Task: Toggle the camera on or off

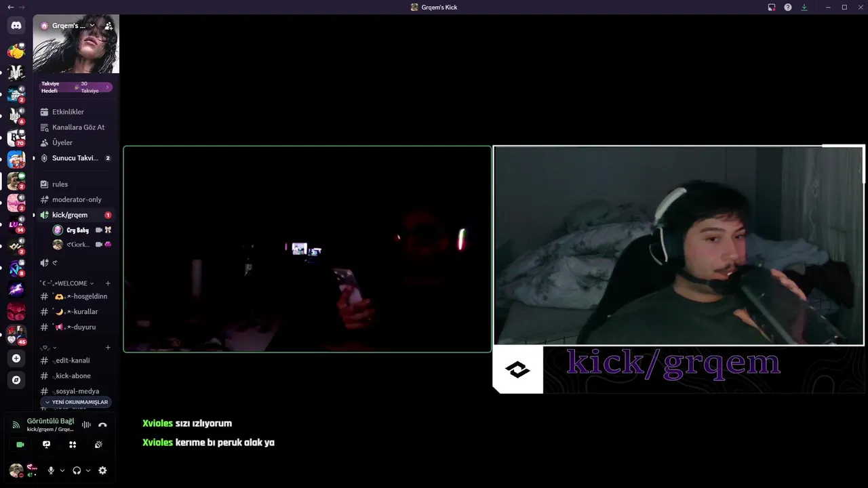Action: pos(20,445)
